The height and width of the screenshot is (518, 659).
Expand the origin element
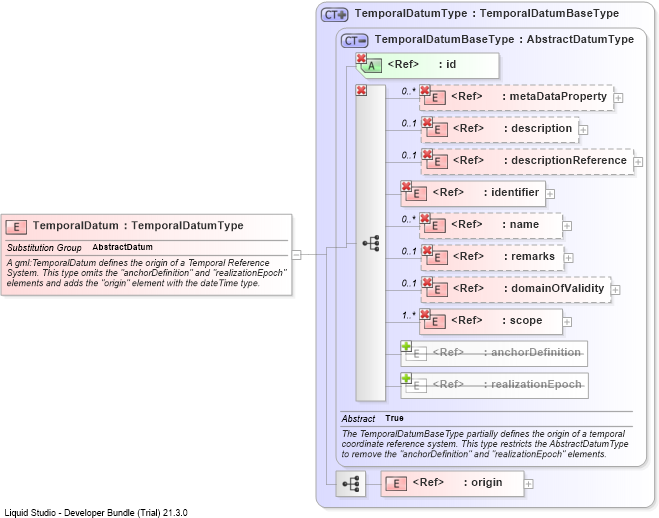pos(529,484)
